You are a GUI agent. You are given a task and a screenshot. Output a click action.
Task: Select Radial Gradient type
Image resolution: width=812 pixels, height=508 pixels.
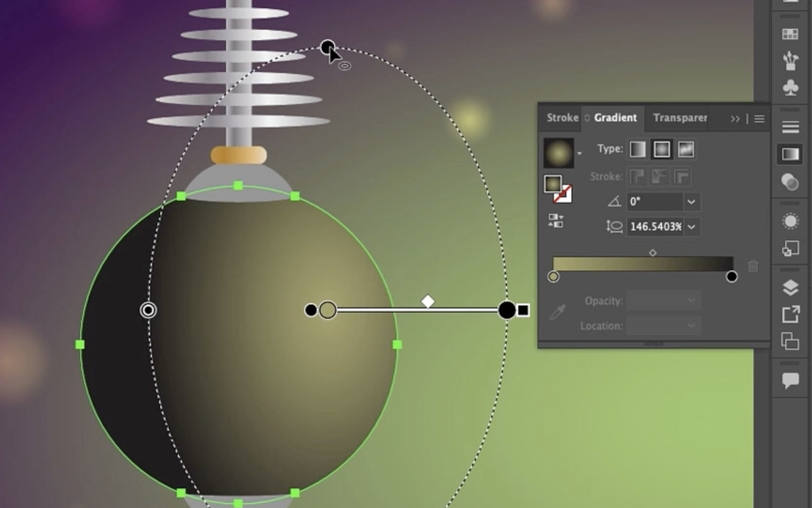click(661, 150)
